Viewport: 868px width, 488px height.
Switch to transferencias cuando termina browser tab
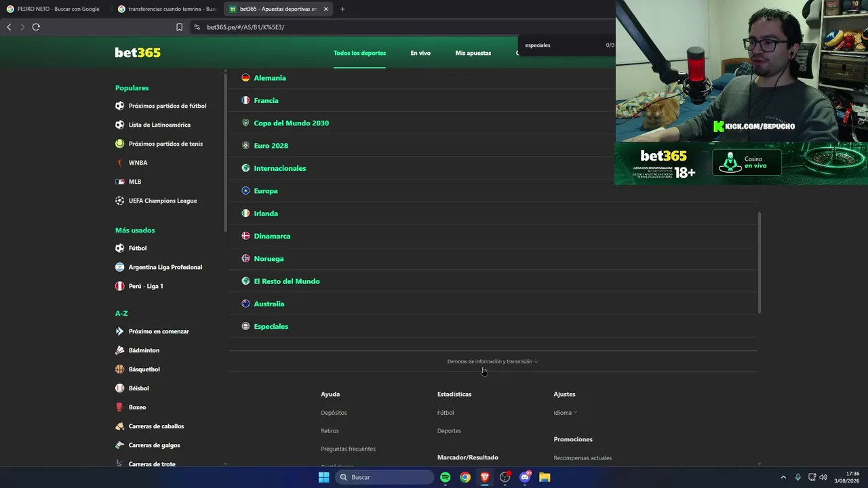167,9
